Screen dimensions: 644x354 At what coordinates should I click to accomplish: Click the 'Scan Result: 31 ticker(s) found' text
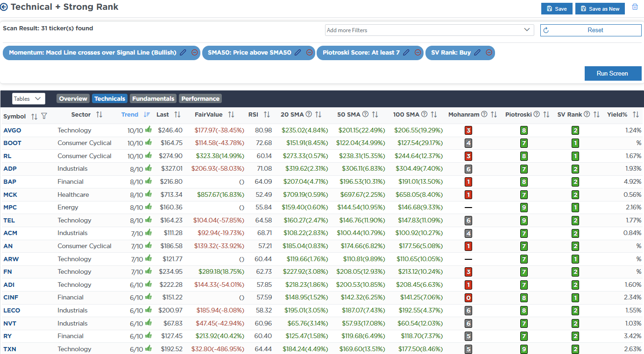(x=48, y=28)
